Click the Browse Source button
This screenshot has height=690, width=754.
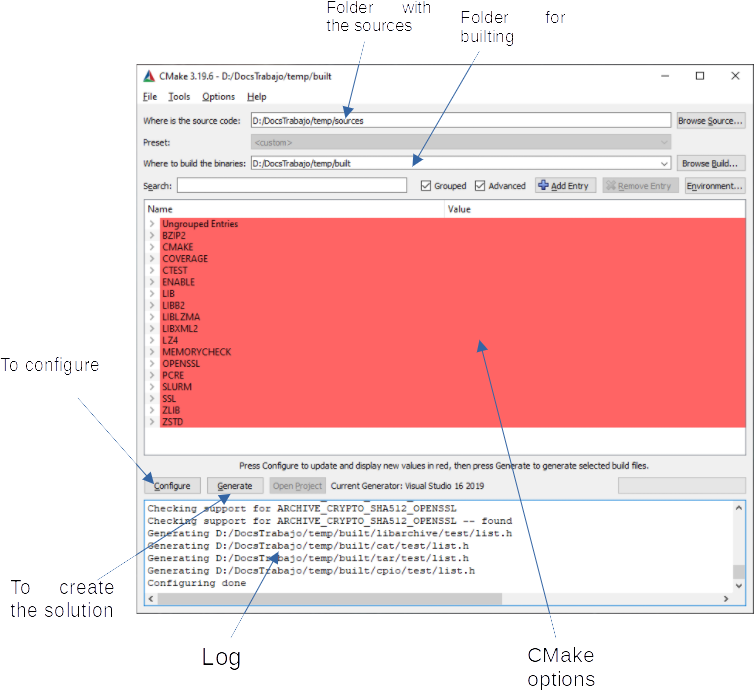(x=710, y=121)
